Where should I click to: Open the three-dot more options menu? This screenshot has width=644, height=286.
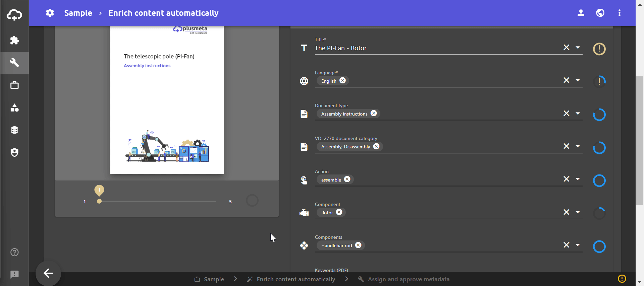point(620,13)
